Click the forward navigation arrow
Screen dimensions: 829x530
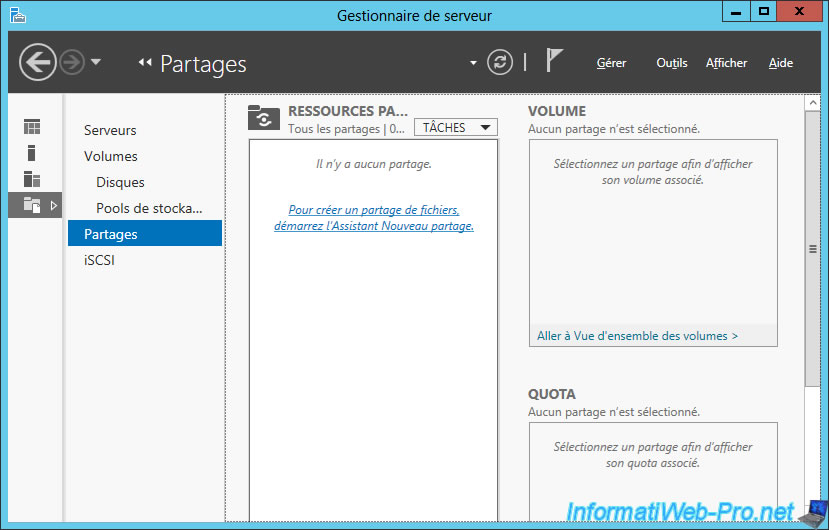pyautogui.click(x=72, y=62)
